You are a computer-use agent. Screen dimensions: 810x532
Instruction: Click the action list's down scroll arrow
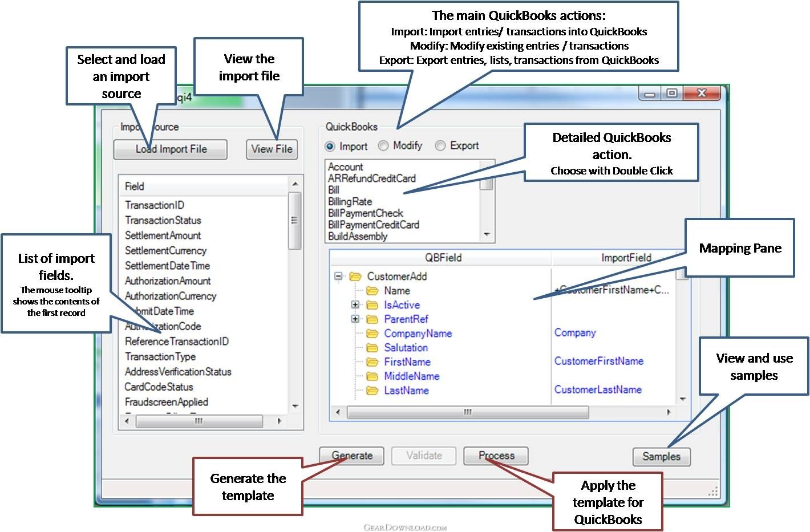(x=487, y=234)
